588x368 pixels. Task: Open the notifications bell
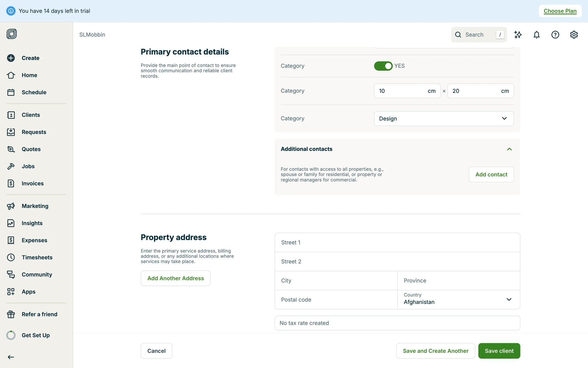click(536, 35)
